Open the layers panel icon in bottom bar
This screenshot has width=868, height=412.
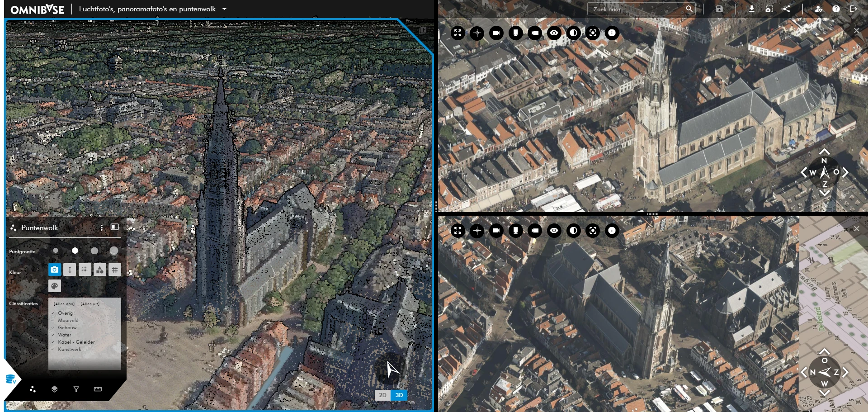coord(54,389)
